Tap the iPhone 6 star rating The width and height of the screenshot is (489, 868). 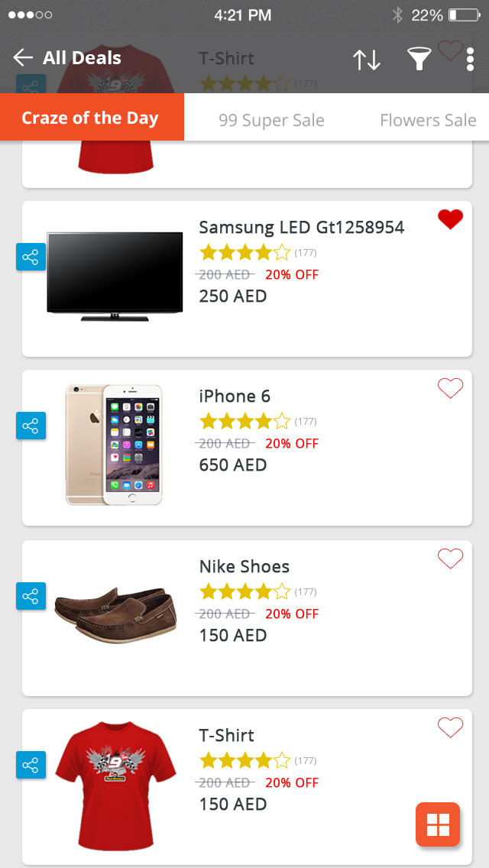(244, 421)
